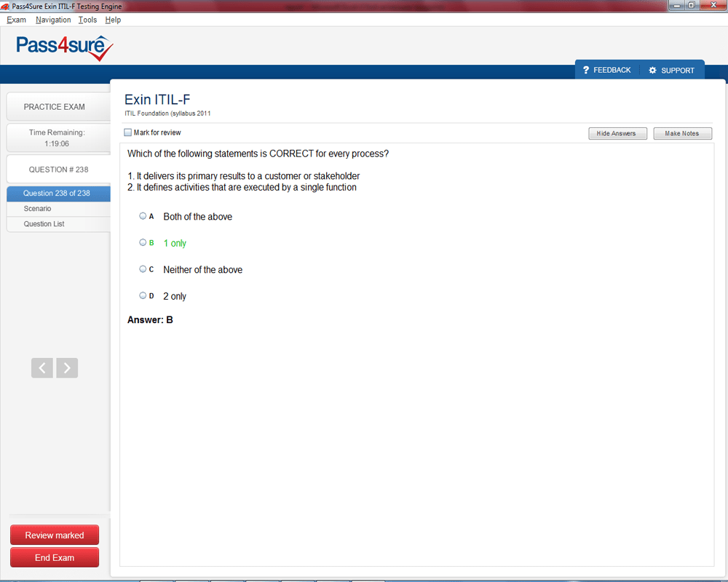Click the QUESTION # 238 label
728x582 pixels.
coord(58,170)
